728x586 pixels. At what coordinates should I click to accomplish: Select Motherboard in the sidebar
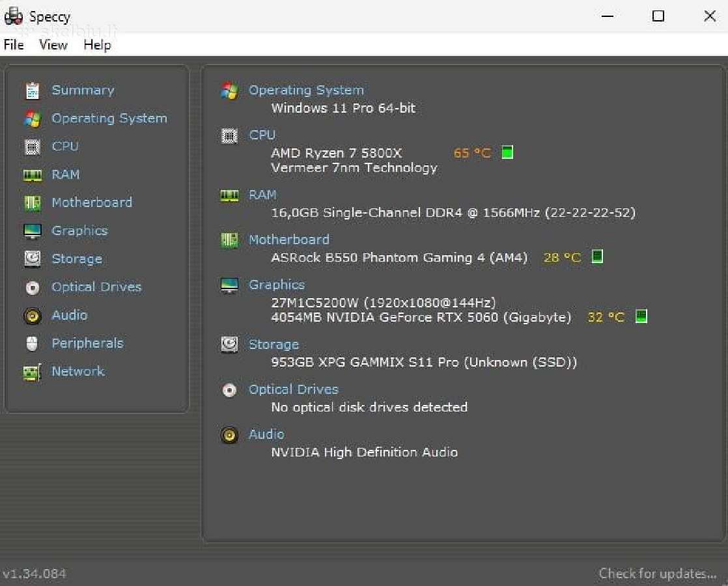pos(92,202)
